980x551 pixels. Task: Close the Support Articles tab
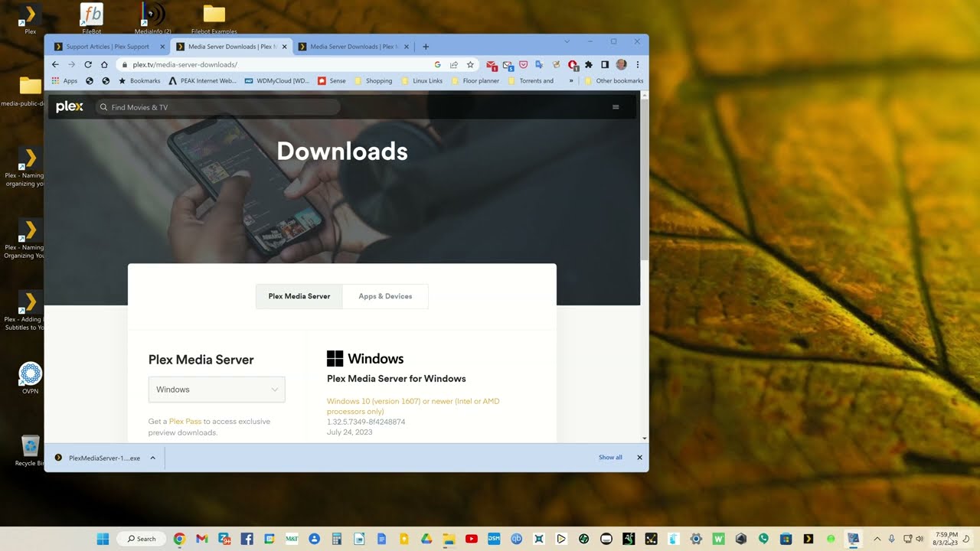pyautogui.click(x=162, y=47)
